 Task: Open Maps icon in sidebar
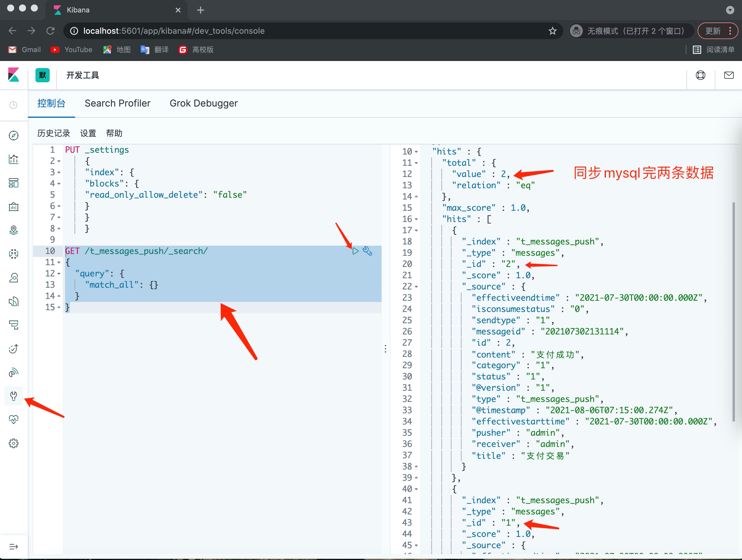pyautogui.click(x=13, y=230)
